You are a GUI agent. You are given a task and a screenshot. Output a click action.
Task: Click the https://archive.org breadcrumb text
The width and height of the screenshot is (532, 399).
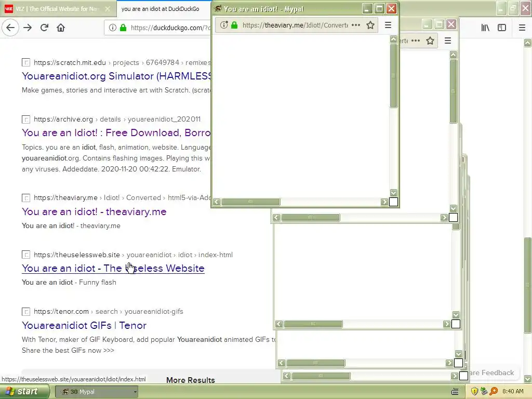pos(63,119)
